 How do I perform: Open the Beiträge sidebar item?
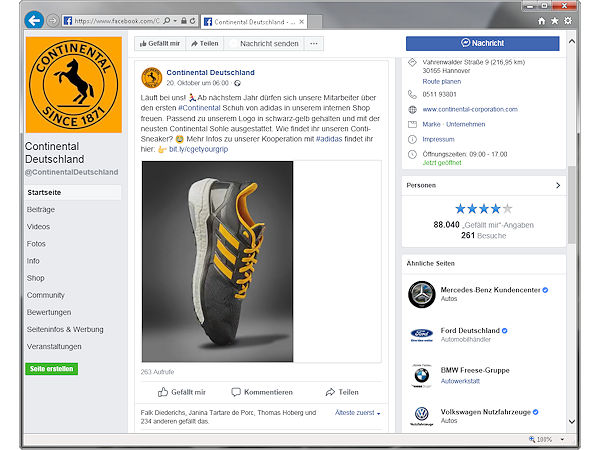(41, 210)
